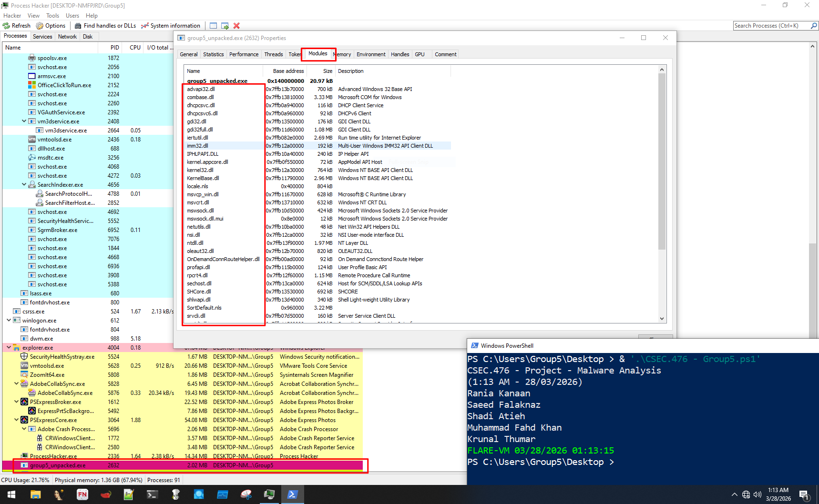Open System information from the toolbar graph icon
The image size is (819, 504).
pyautogui.click(x=145, y=25)
